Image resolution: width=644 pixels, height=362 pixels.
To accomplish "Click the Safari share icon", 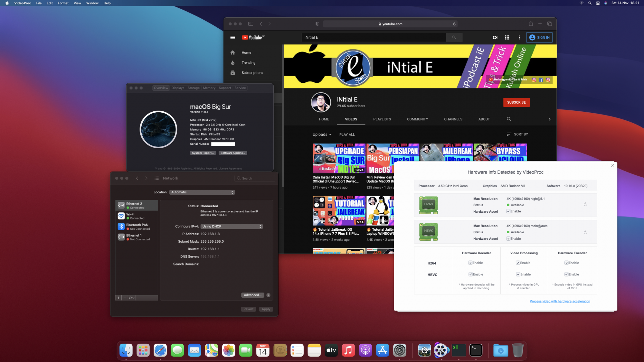I will tap(531, 24).
